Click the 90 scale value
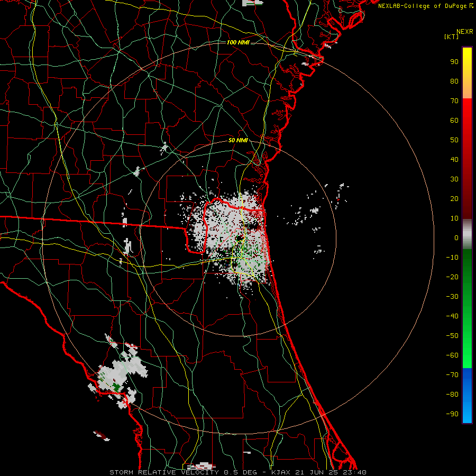Image resolution: width=476 pixels, height=476 pixels. tap(454, 62)
